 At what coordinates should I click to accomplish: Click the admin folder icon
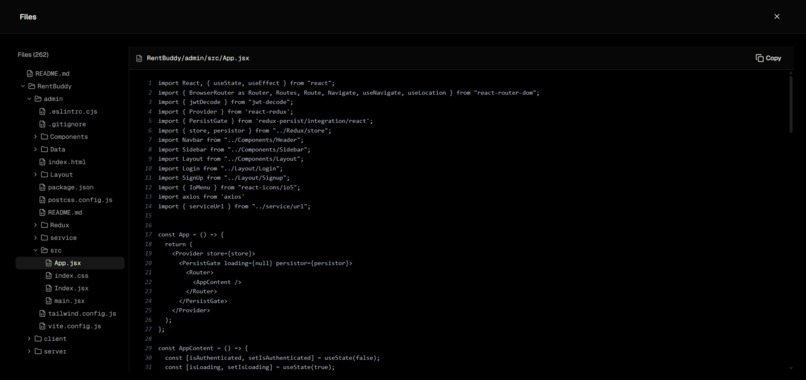(x=38, y=99)
